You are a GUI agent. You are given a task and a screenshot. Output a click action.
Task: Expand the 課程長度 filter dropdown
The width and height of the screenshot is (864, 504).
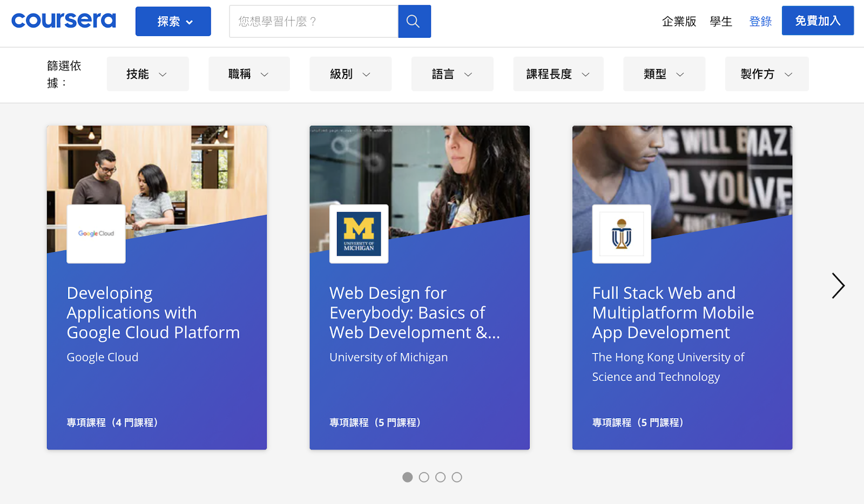click(x=558, y=74)
